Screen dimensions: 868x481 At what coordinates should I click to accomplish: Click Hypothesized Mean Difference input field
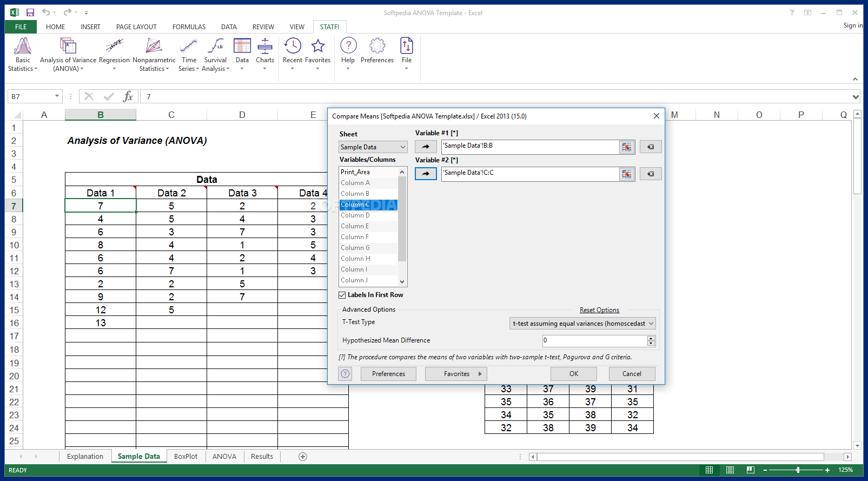pos(594,341)
